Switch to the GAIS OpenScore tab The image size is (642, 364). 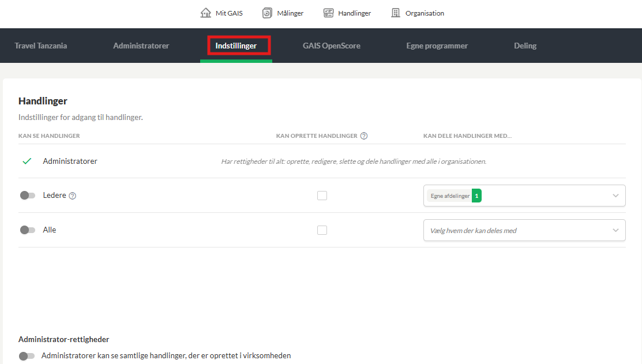(332, 46)
